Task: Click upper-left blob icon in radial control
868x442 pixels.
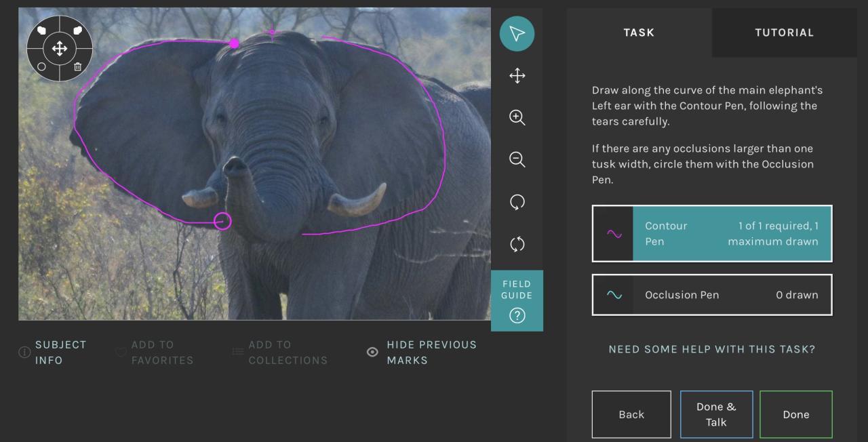Action: 41,30
